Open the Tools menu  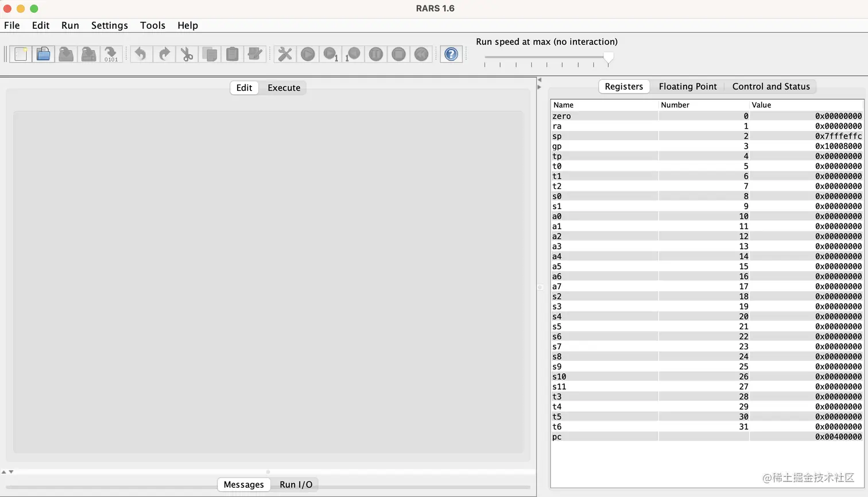coord(153,25)
